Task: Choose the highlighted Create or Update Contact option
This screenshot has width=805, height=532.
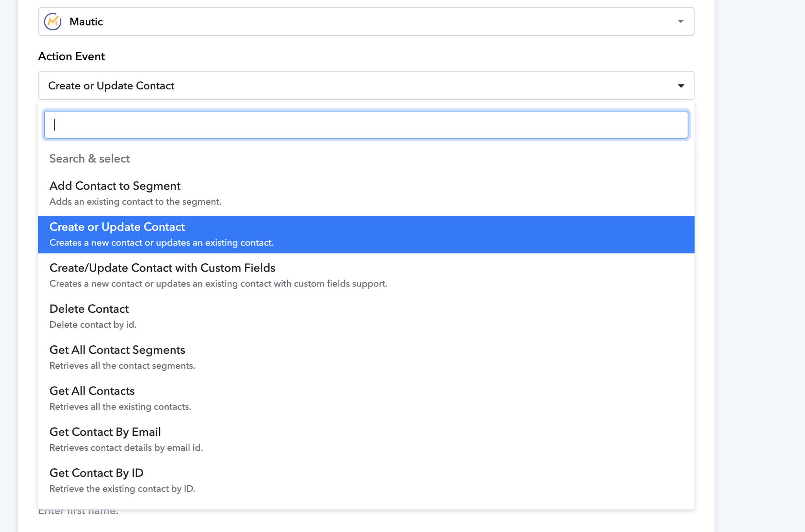Action: coord(366,235)
